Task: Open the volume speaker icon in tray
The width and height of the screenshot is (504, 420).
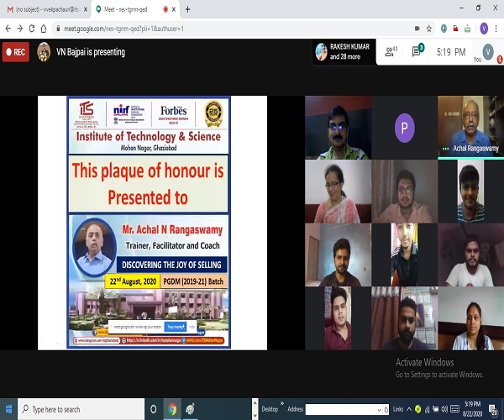Action: 444,409
